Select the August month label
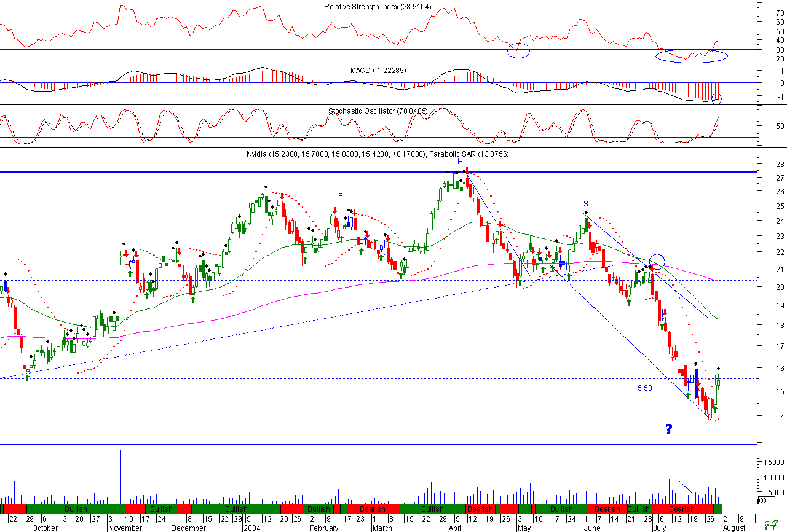 734,528
